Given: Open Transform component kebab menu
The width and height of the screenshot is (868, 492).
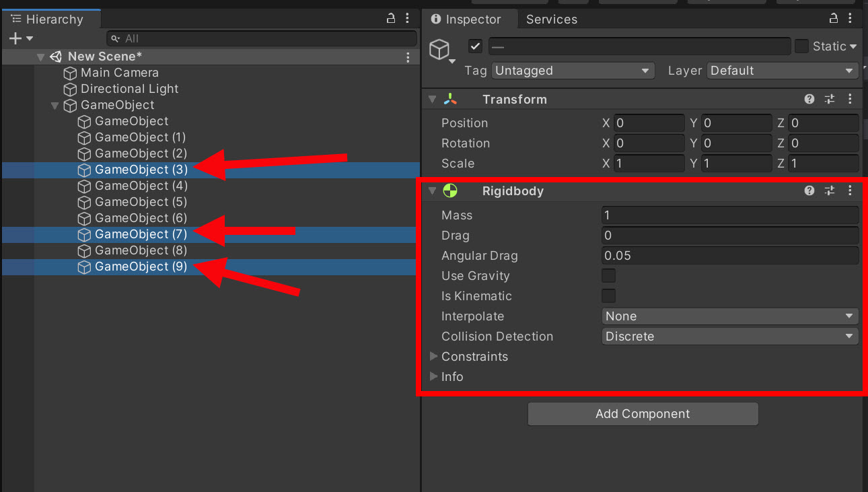Looking at the screenshot, I should coord(851,99).
